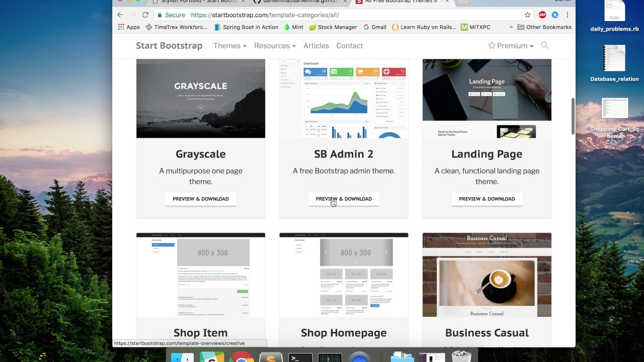Open Sublime Text from the Dock
644x362 pixels.
(x=271, y=356)
